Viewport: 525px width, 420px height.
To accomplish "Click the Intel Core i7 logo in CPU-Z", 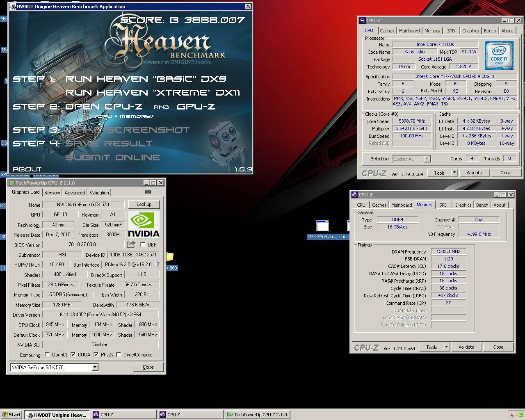I will click(x=499, y=55).
